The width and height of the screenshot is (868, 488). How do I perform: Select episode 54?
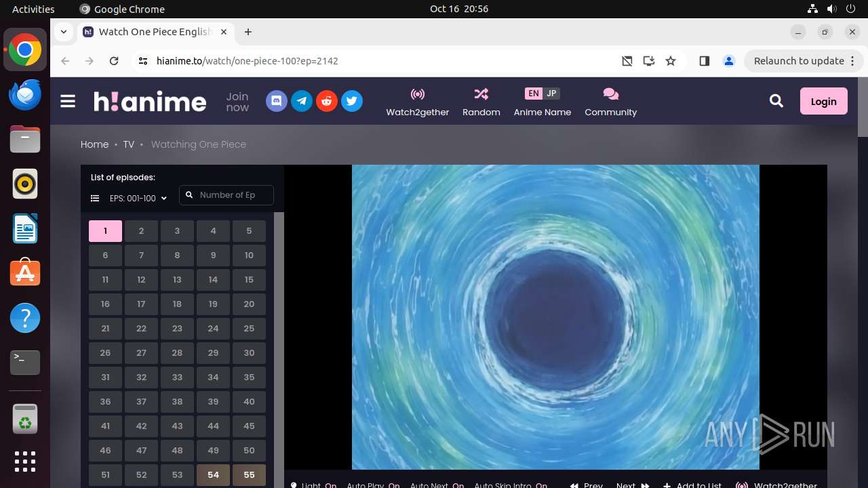coord(213,475)
